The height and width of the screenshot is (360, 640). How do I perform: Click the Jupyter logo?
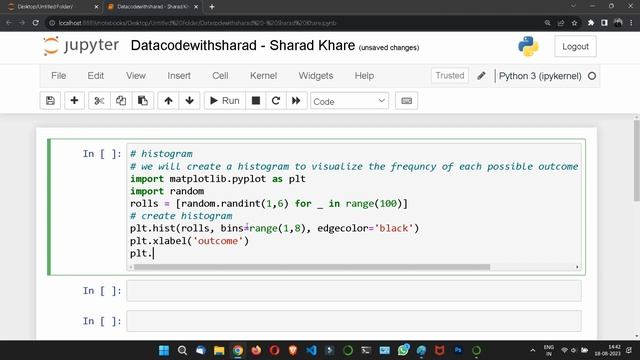81,46
